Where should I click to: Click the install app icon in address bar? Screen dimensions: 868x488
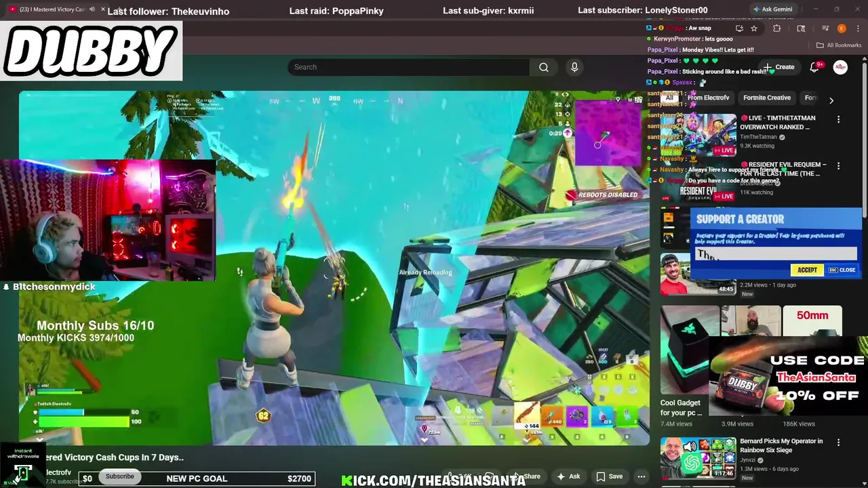[x=739, y=28]
